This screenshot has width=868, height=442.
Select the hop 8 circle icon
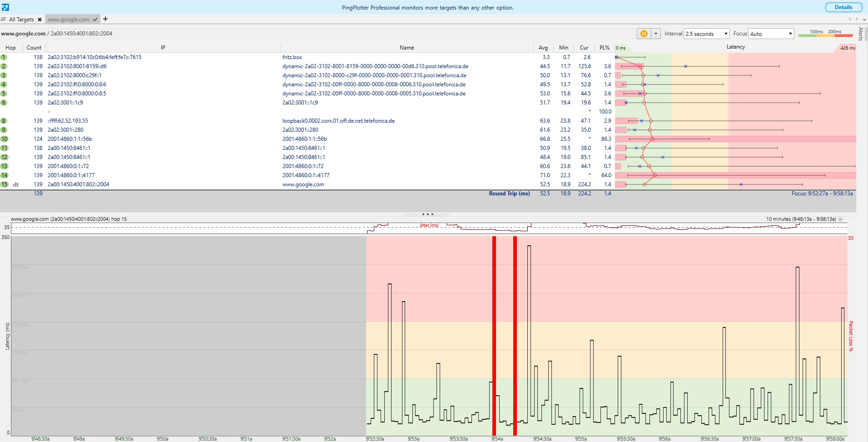pyautogui.click(x=4, y=121)
